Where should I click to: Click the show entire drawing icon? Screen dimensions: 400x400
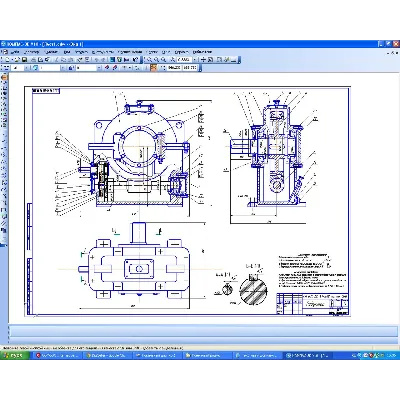tap(210, 60)
